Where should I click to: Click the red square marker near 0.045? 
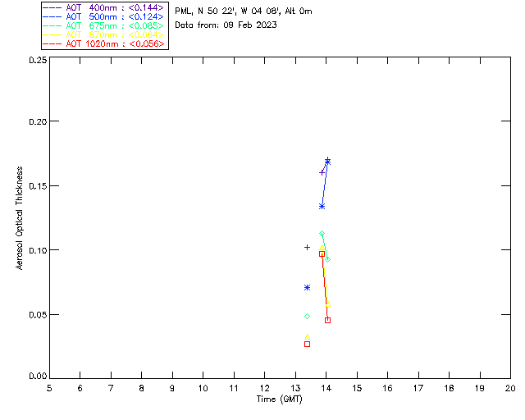click(328, 321)
